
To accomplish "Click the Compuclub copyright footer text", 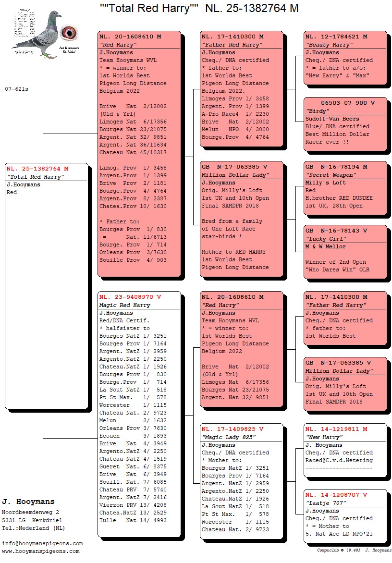I will [354, 550].
